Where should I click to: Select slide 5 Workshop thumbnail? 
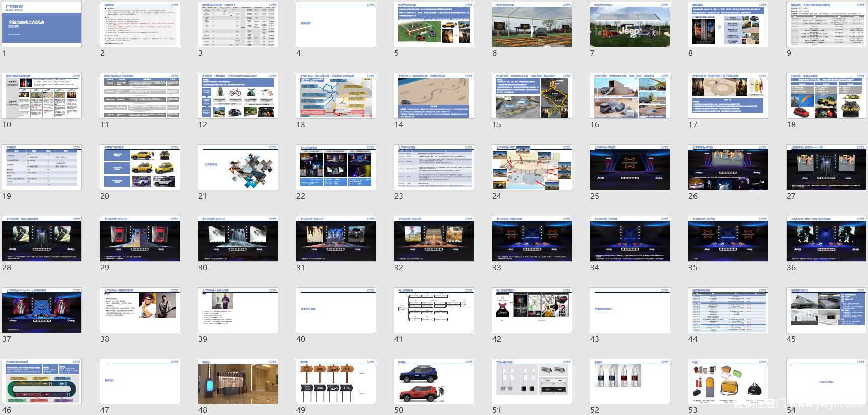pos(434,24)
